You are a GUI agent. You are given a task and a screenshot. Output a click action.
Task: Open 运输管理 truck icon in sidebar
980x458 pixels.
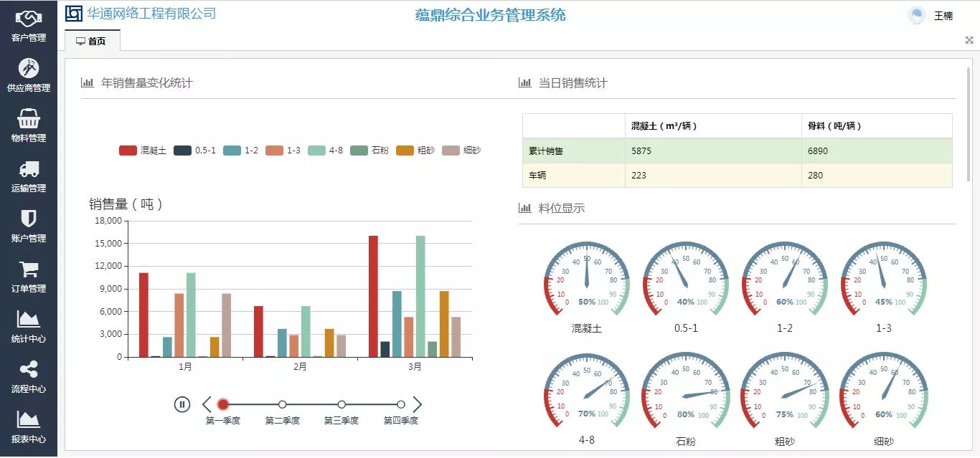(29, 169)
